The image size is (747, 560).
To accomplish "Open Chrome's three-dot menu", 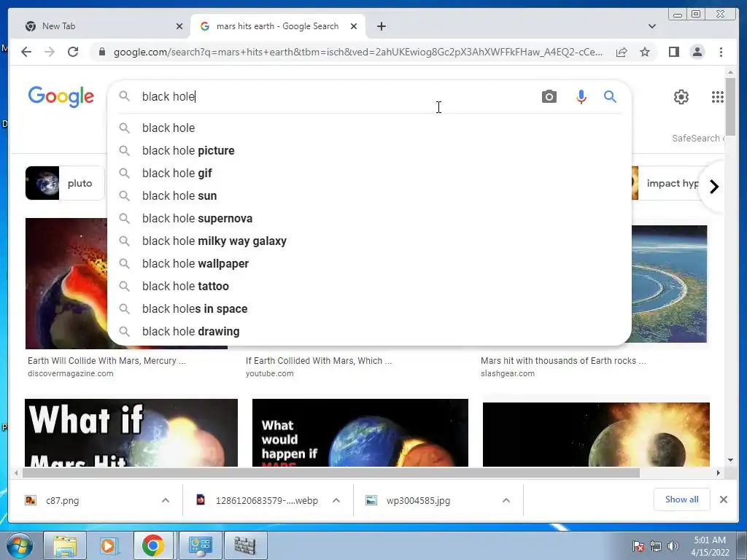I will (721, 52).
